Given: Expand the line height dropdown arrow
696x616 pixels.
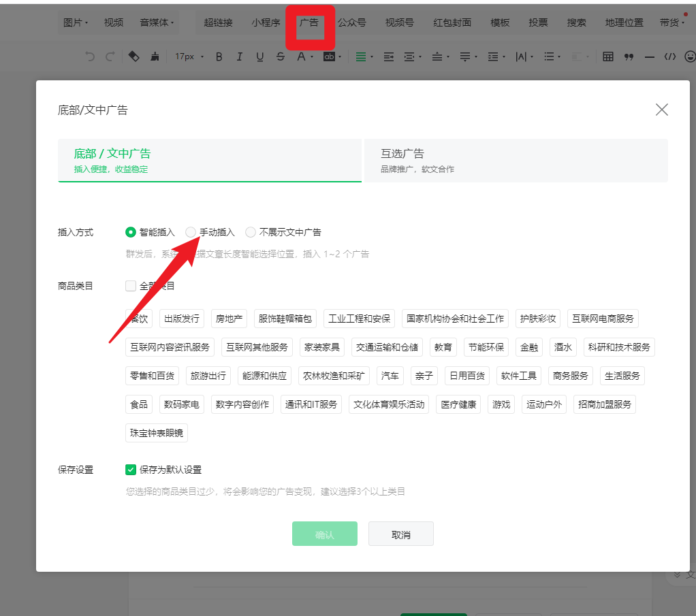Looking at the screenshot, I should [504, 56].
